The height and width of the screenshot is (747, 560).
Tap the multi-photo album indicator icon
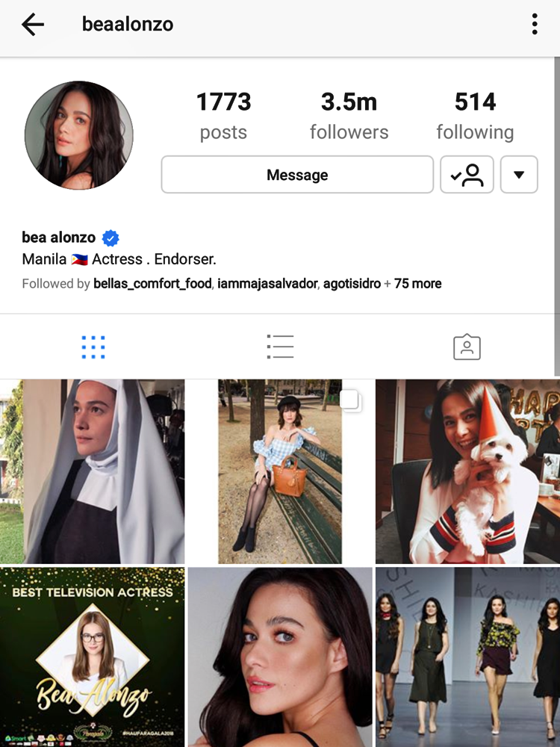click(x=352, y=400)
